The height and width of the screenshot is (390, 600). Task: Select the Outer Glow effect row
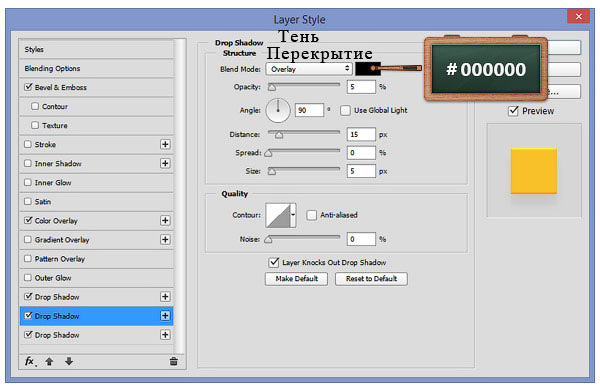click(96, 278)
